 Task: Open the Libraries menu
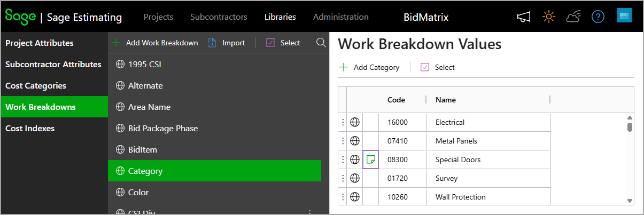point(280,17)
